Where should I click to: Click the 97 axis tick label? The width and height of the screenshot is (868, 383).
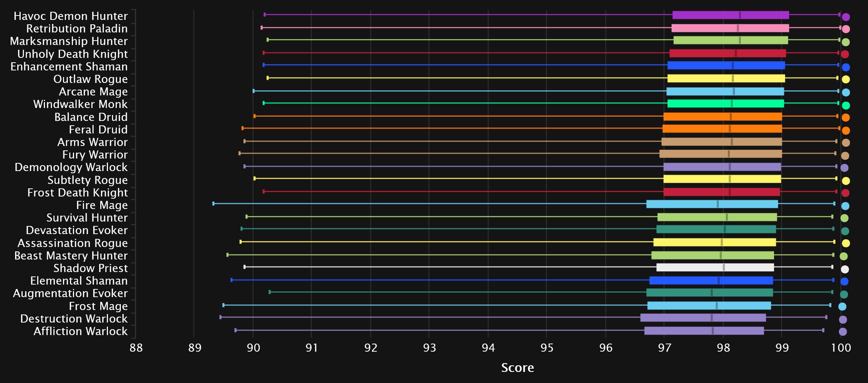tap(665, 348)
